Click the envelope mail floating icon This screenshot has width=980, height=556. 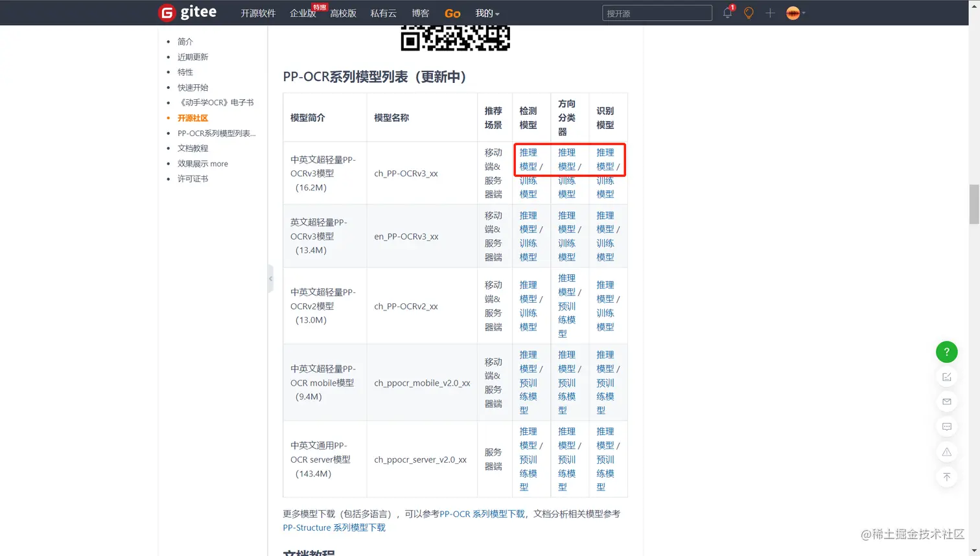[x=946, y=402]
